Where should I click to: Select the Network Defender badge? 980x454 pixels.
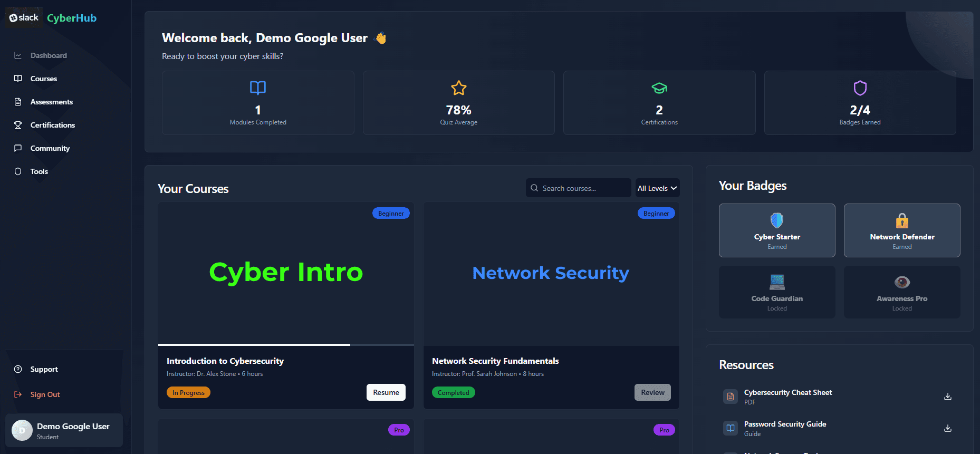[902, 230]
